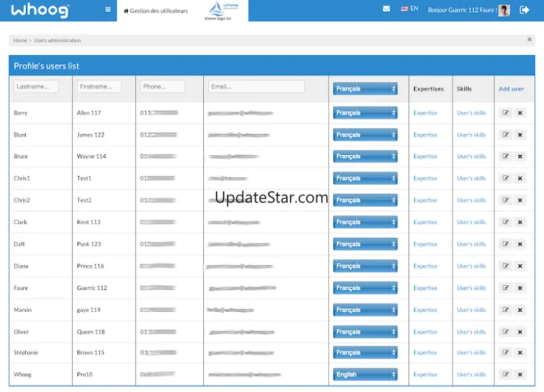Delete the Barry user row
Viewport: 544px width, 392px height.
point(520,112)
